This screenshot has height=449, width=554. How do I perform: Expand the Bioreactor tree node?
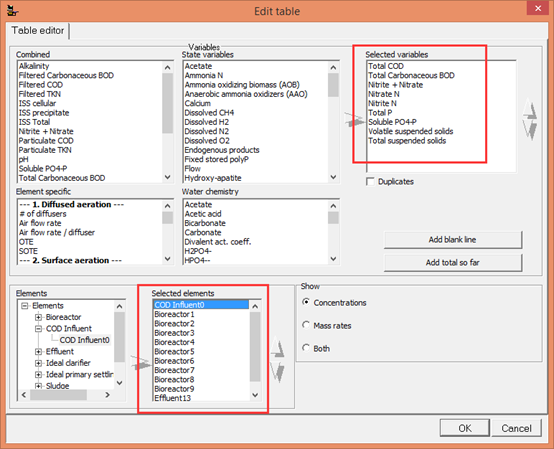(38, 317)
